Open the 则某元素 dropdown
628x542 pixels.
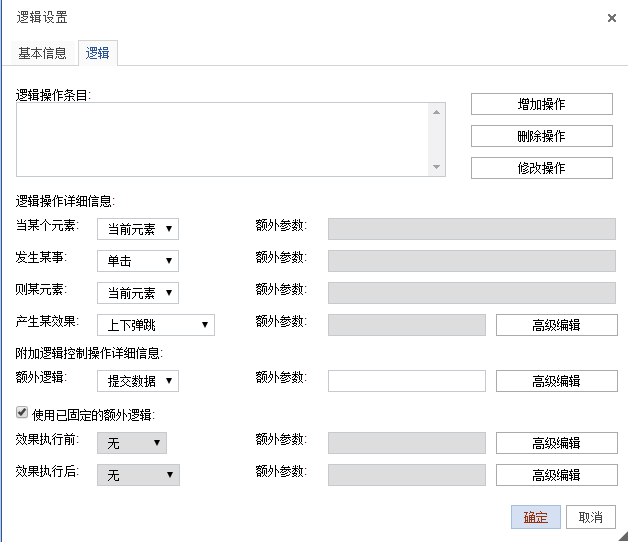click(138, 293)
